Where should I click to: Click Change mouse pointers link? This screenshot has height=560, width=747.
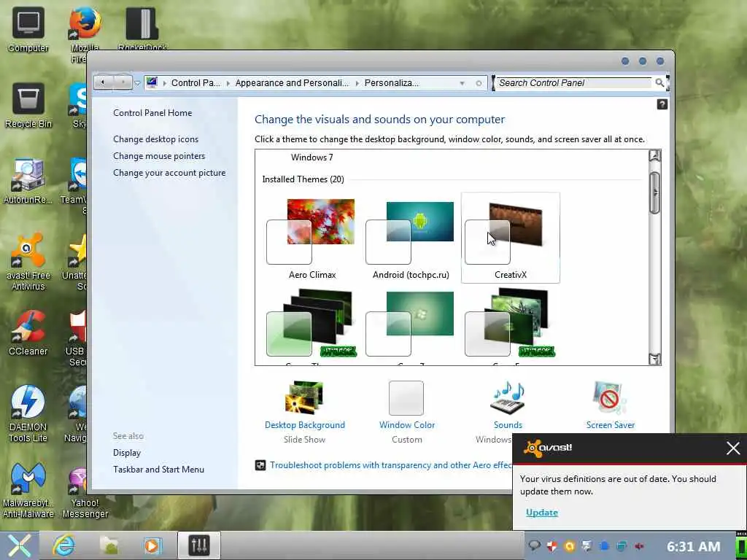pos(159,156)
